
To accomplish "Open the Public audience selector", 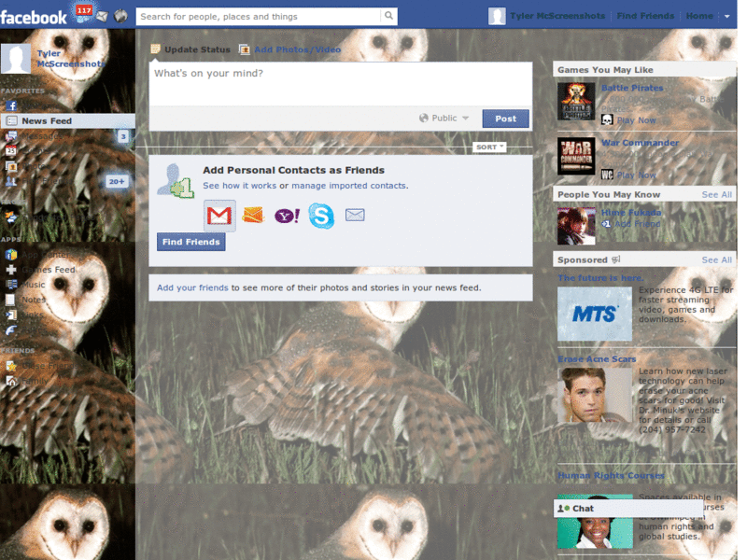I will pyautogui.click(x=444, y=119).
